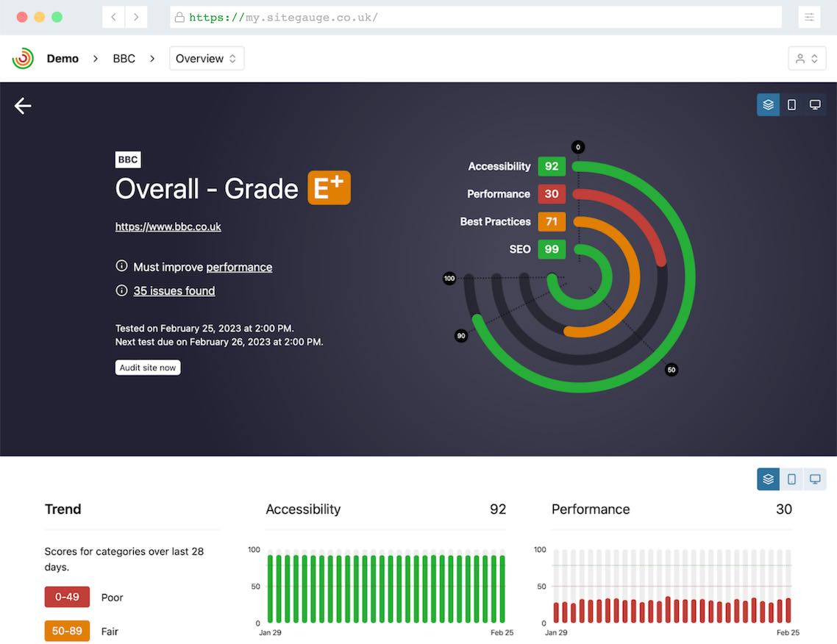This screenshot has height=644, width=837.
Task: Click the red 0-49 Poor legend swatch
Action: (x=67, y=597)
